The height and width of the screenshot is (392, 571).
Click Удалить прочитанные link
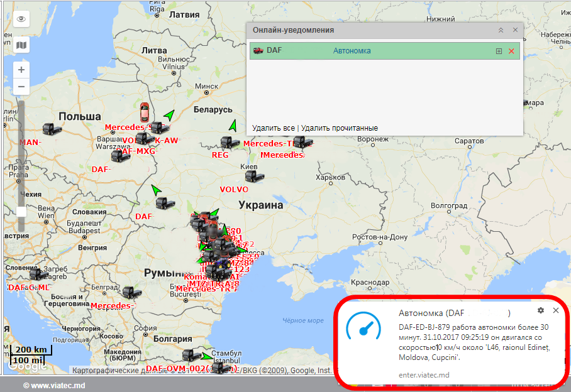pos(340,128)
